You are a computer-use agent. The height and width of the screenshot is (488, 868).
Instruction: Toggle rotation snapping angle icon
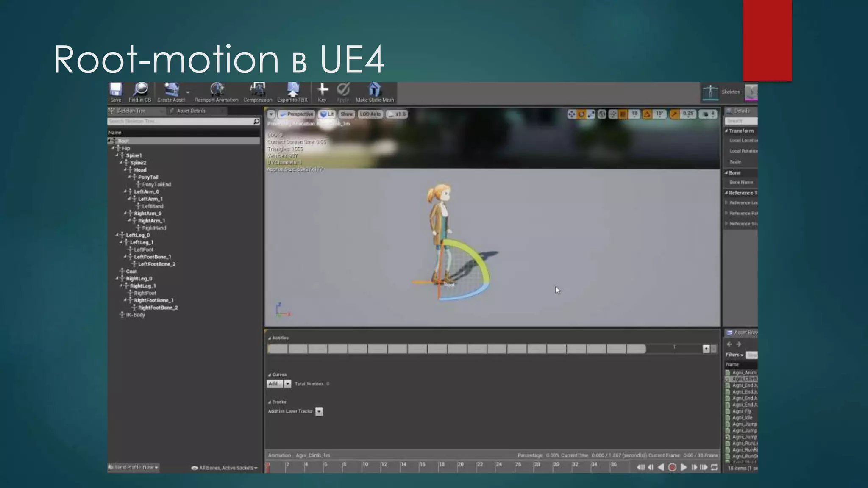[647, 114]
